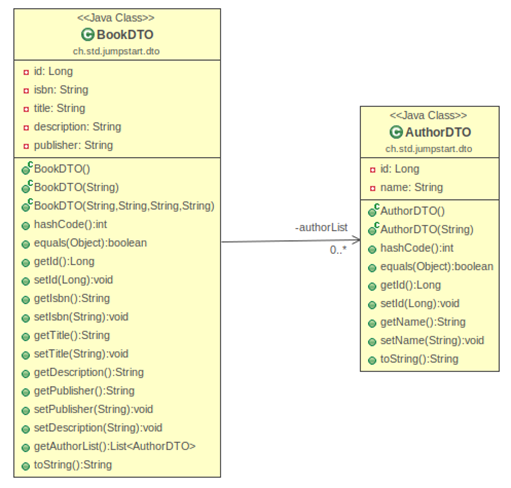Viewport: 511px width, 488px height.
Task: Click the green method icon for getAuthorList()
Action: (x=26, y=448)
